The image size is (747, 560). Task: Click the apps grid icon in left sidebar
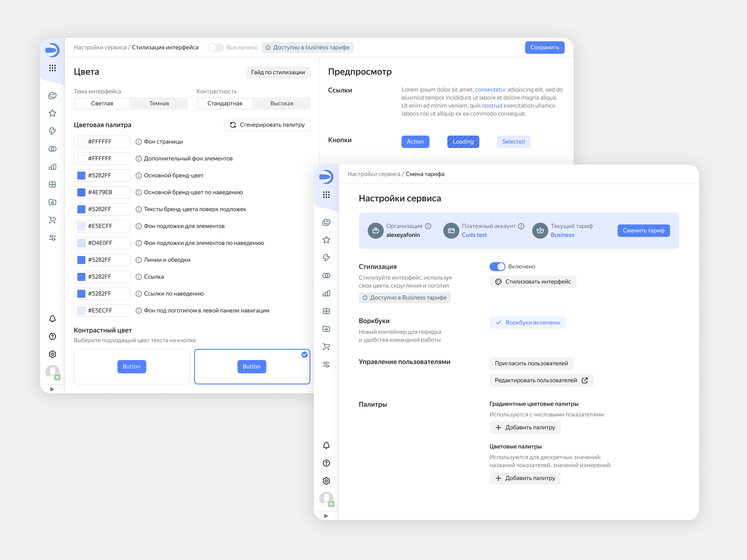coord(52,68)
